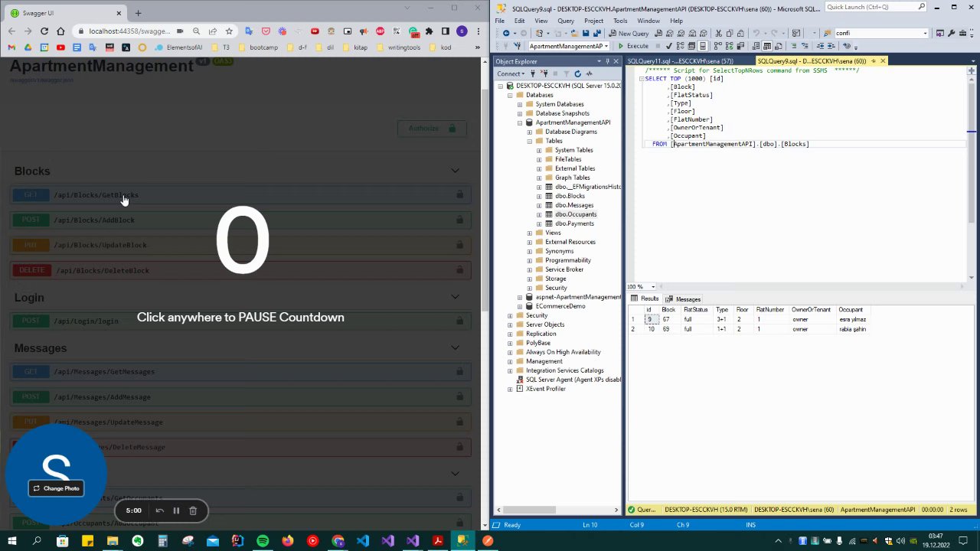
Task: Click the lock icon on UpdateBlock row
Action: (x=459, y=245)
